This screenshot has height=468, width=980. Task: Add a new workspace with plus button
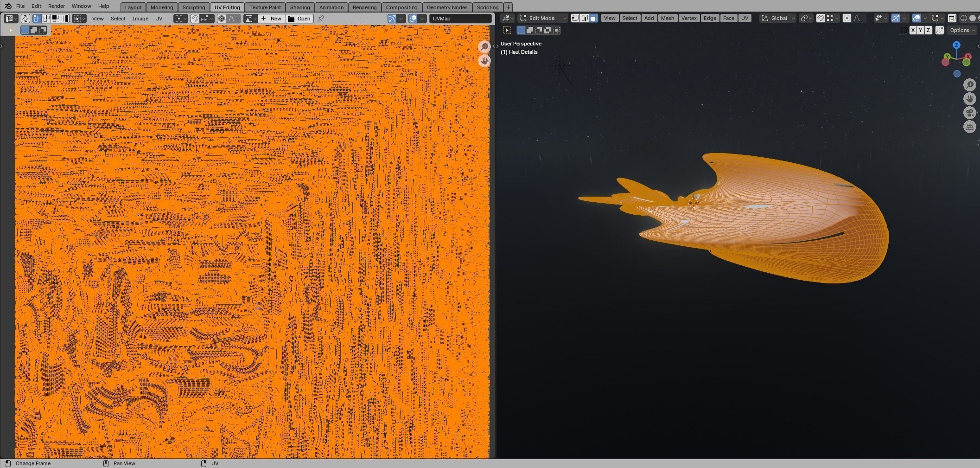[508, 7]
